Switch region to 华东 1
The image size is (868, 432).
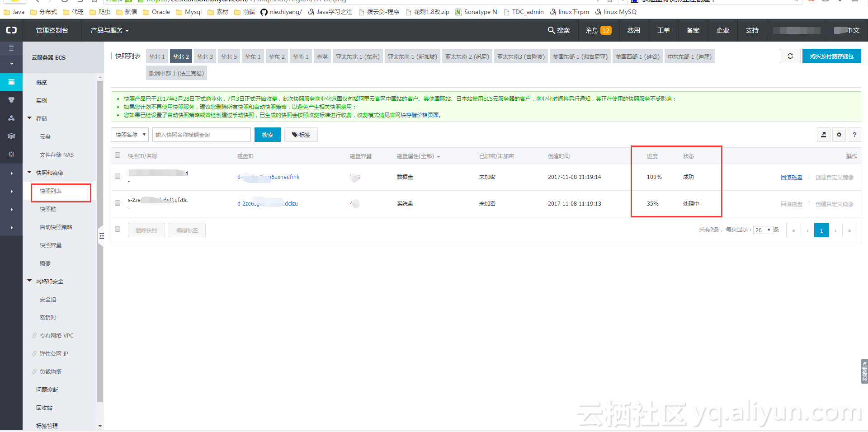click(253, 56)
